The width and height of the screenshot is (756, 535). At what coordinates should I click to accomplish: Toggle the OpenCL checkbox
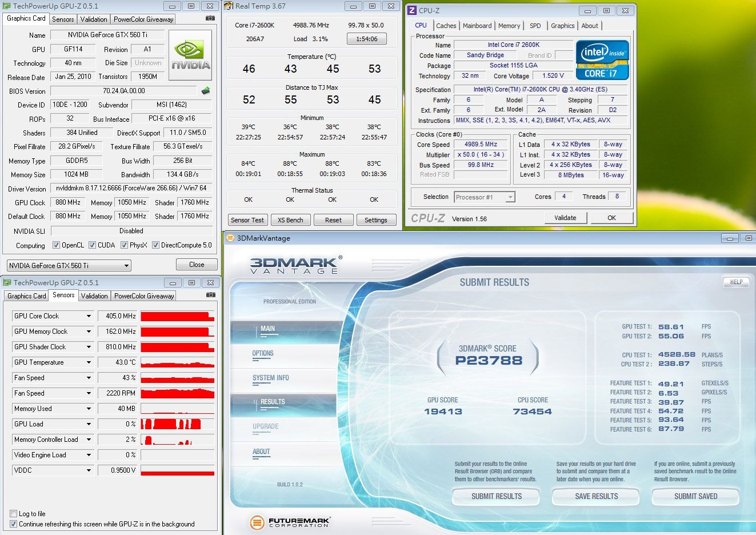tap(56, 245)
